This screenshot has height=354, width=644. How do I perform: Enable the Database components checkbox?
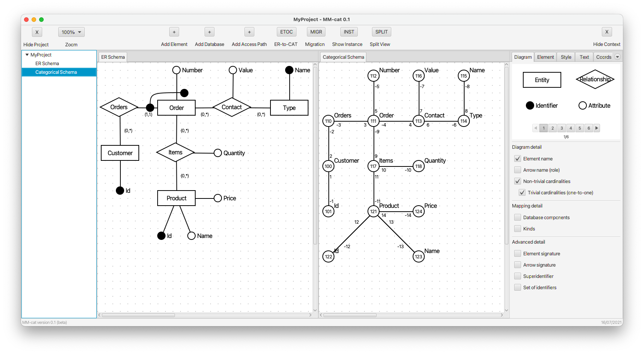coord(518,217)
